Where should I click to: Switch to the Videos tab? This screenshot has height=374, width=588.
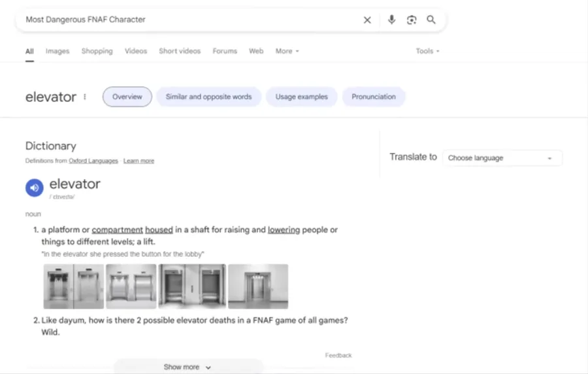(136, 51)
